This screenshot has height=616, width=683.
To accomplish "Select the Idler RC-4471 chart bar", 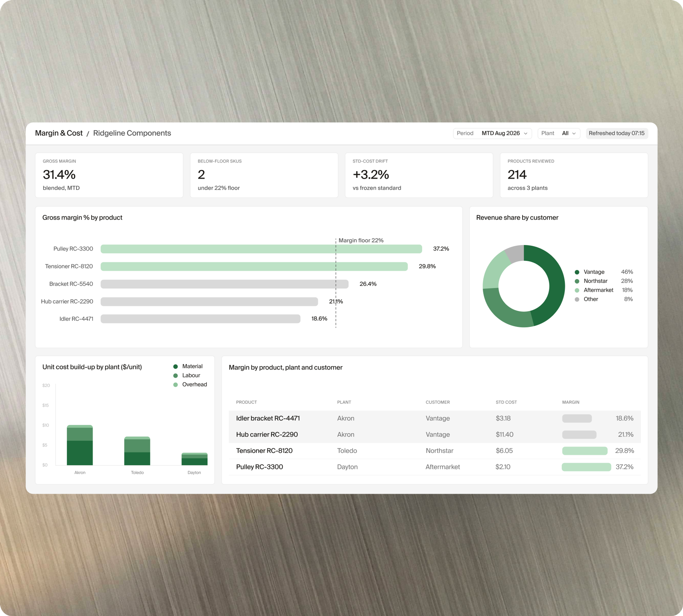I will coord(200,319).
